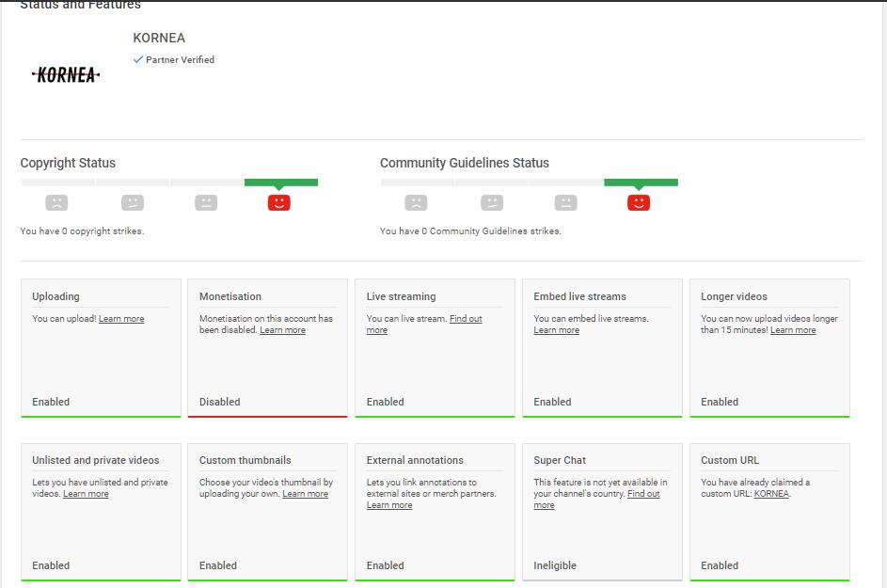Click the green Community Guidelines progress bar
Viewport: 887px width, 588px height.
coord(641,183)
